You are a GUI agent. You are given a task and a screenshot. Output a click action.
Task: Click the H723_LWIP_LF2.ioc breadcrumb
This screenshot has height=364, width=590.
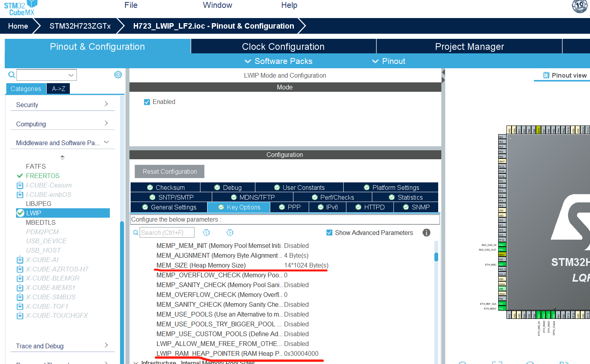(213, 26)
